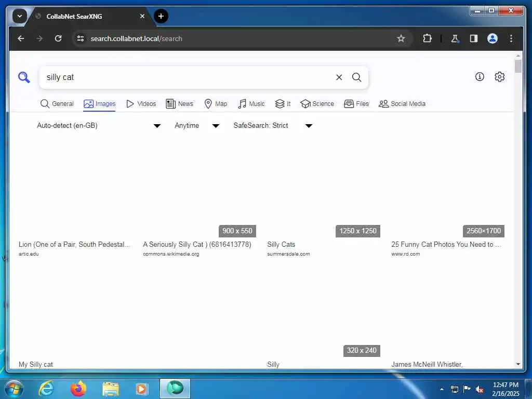The width and height of the screenshot is (532, 399).
Task: Switch to the Music tab
Action: click(x=251, y=103)
